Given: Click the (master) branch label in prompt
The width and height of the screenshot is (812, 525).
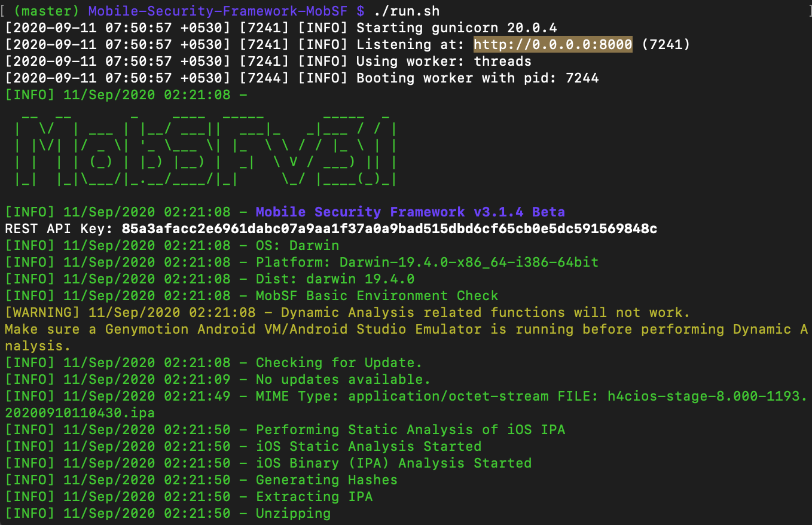Looking at the screenshot, I should (x=47, y=11).
